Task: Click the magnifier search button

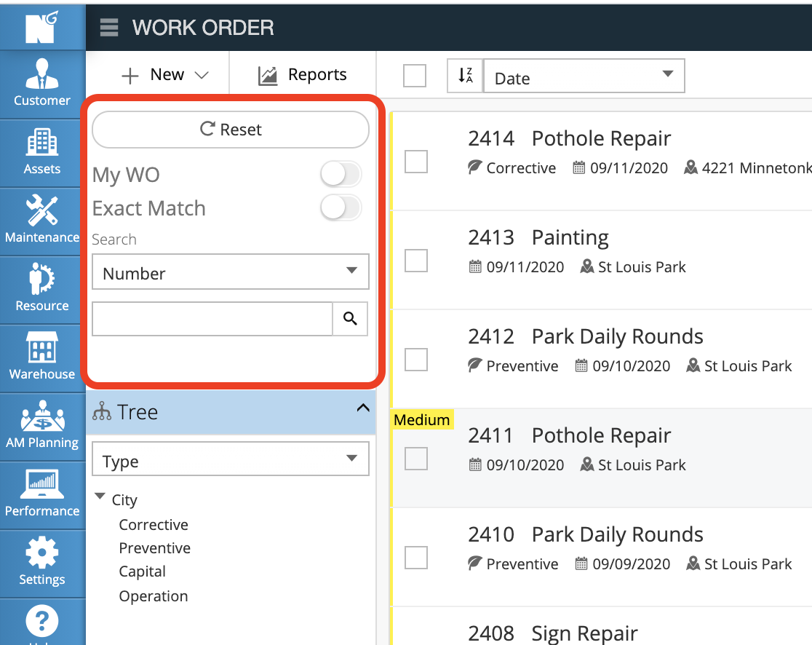Action: 350,319
